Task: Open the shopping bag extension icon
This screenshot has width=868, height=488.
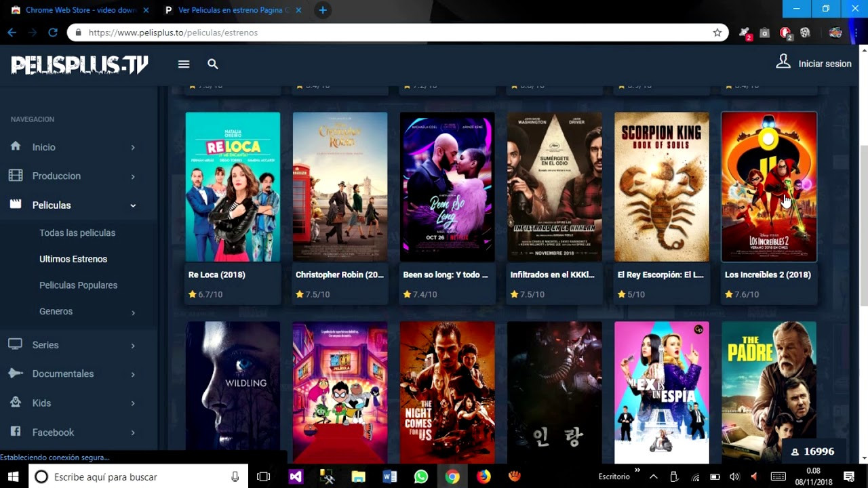Action: pos(765,33)
